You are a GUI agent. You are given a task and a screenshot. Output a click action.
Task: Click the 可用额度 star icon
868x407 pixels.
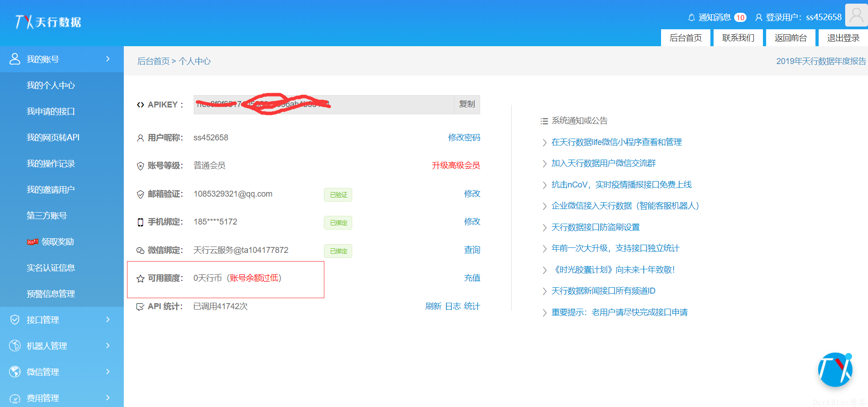(x=140, y=278)
